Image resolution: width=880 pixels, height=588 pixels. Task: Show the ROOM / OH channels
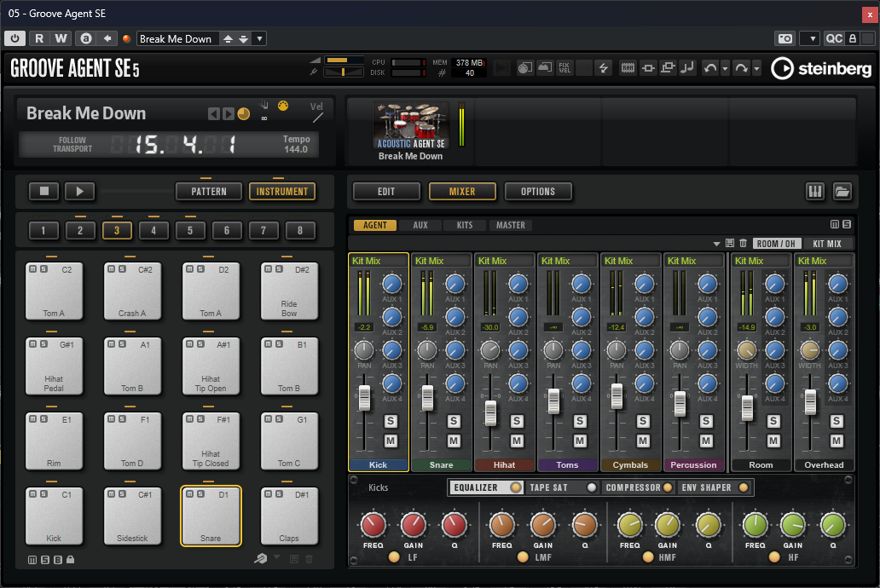[776, 244]
